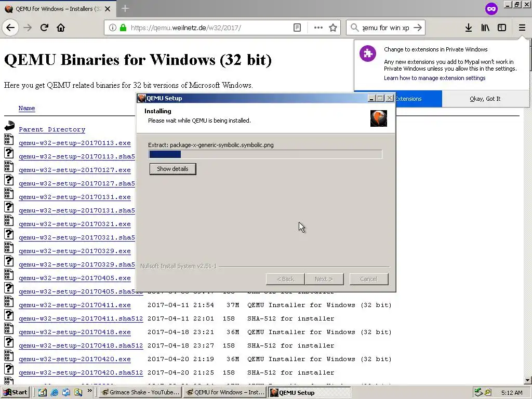Viewport: 532px width, 399px height.
Task: Select the QEMU Setup taskbar button
Action: (x=310, y=393)
